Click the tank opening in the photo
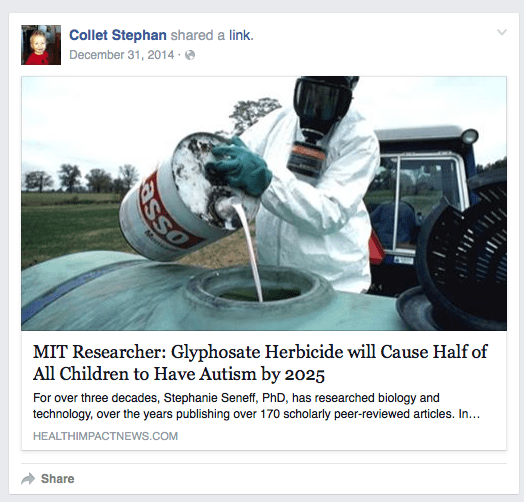The width and height of the screenshot is (524, 502). (x=259, y=285)
